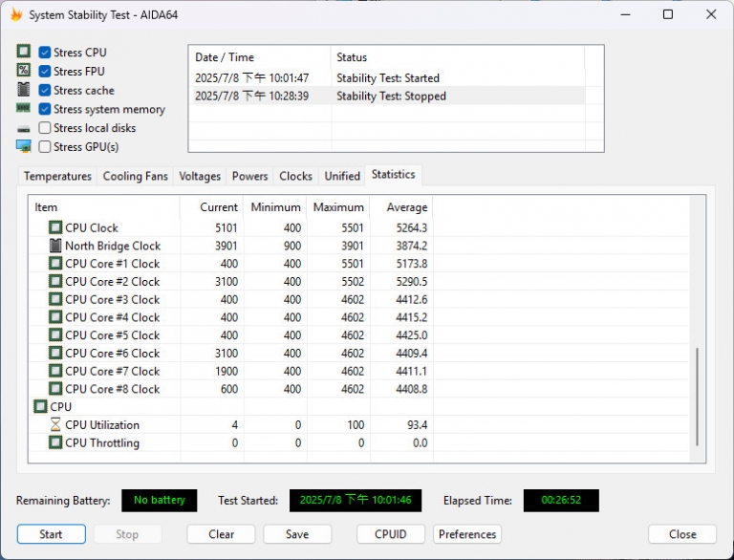Click the CPU Clock row icon

click(x=55, y=227)
